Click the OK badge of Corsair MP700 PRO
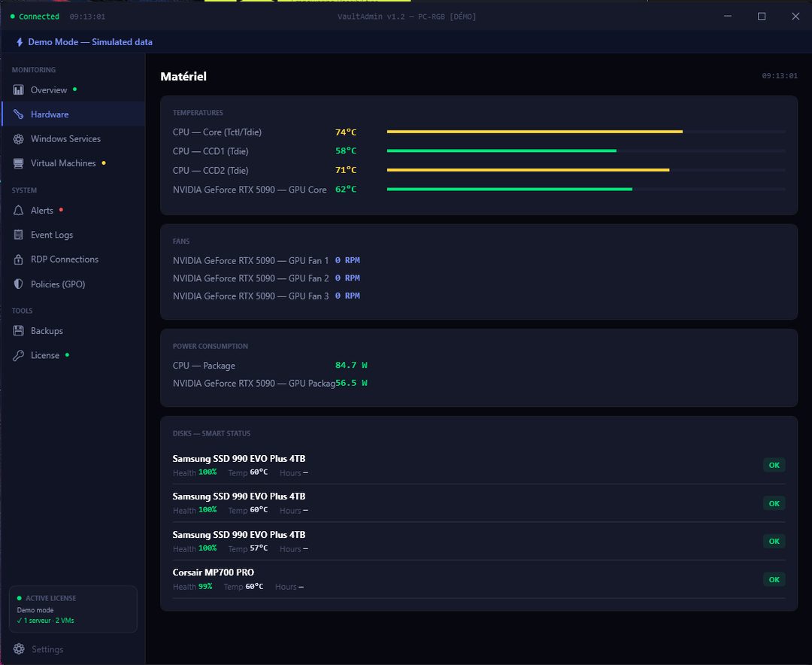Viewport: 812px width, 665px height. pos(774,579)
